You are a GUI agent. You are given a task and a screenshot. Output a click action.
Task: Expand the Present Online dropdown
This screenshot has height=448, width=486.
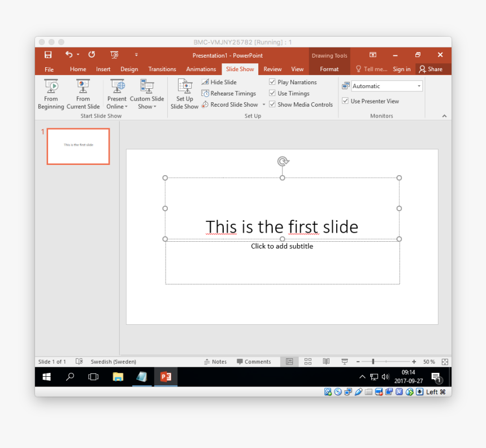click(117, 106)
